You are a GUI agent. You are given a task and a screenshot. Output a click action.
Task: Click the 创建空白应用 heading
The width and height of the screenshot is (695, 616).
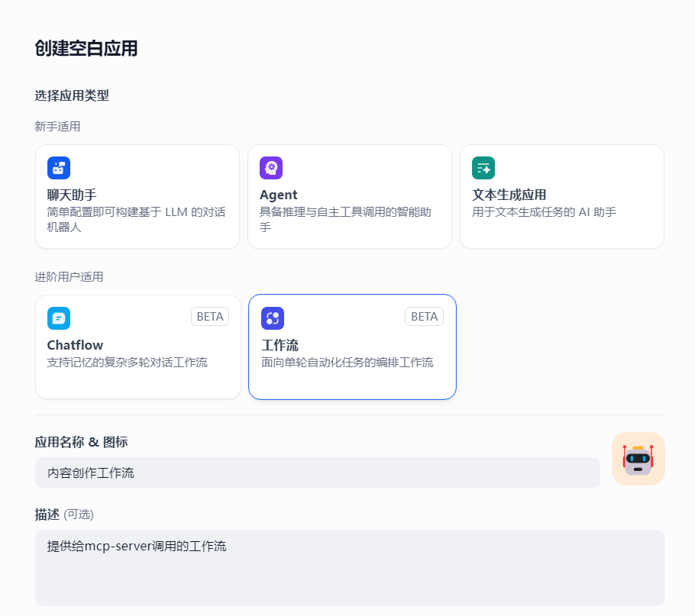click(x=86, y=48)
